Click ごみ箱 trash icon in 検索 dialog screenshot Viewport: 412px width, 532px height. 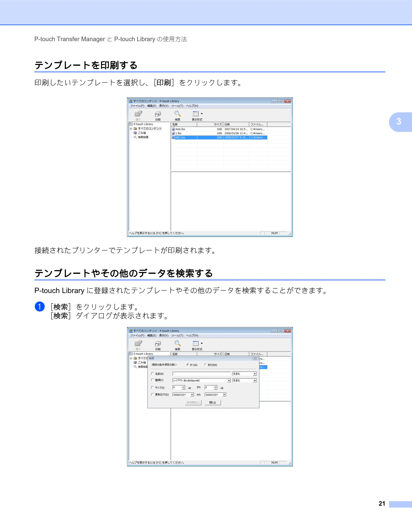tap(135, 362)
